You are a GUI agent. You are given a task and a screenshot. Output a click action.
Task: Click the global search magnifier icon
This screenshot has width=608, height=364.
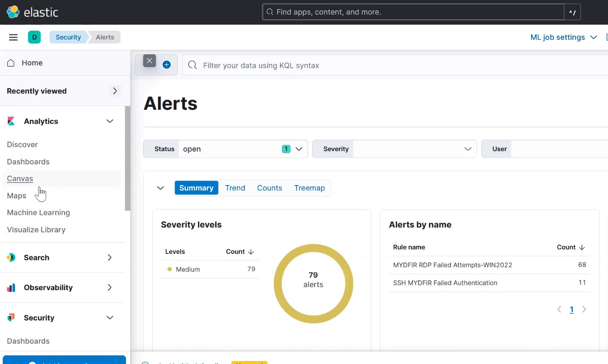(270, 12)
